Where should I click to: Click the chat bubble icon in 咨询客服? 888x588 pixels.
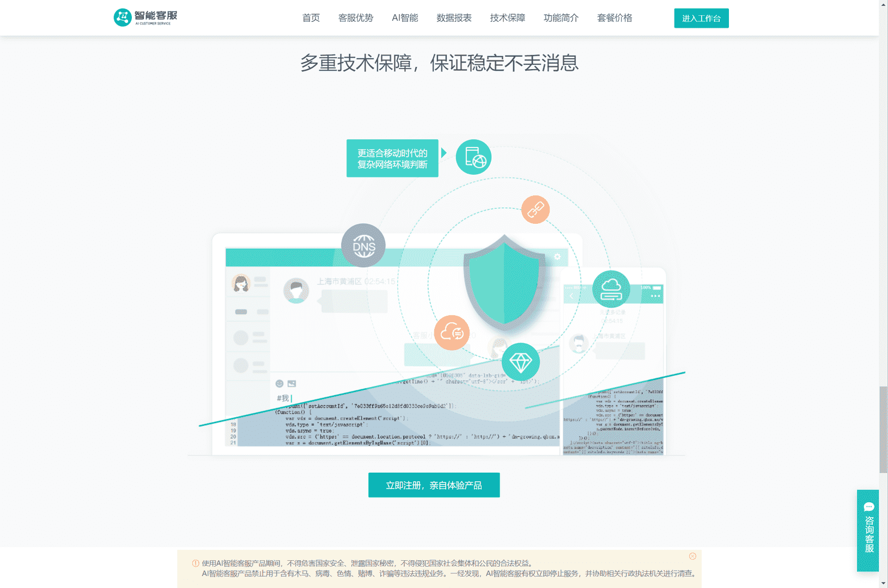[x=869, y=507]
